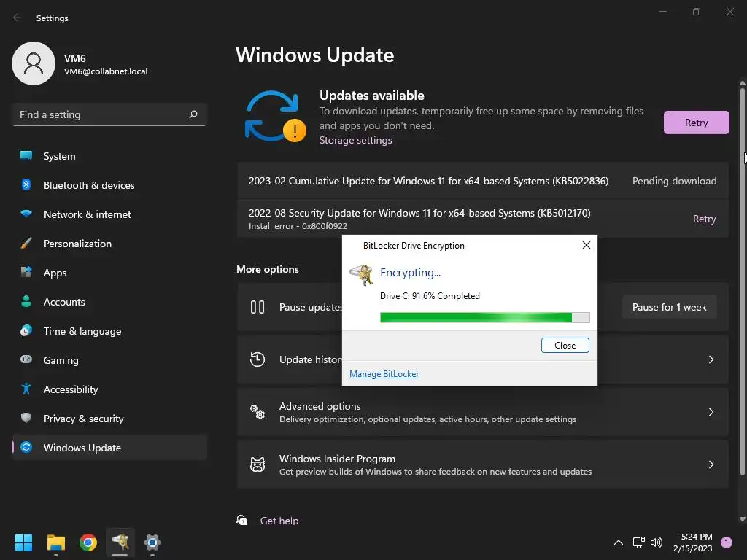Click the scrollbar down arrow
The image size is (747, 560).
742,518
